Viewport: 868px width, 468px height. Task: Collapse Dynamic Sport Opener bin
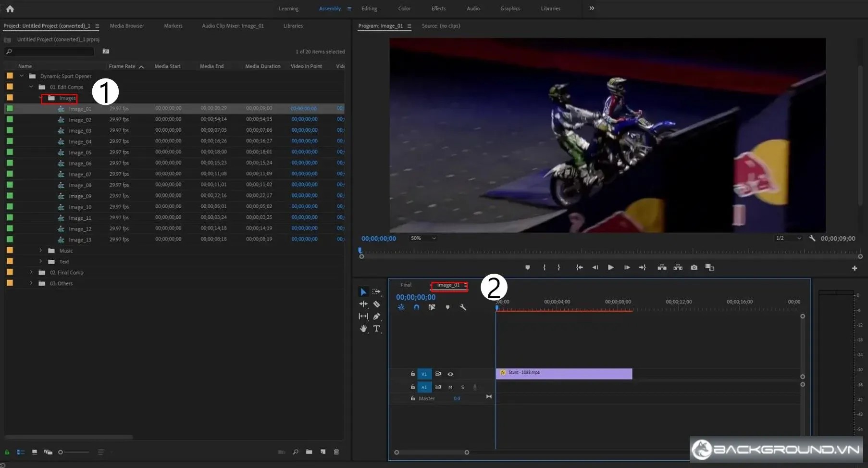pos(22,76)
